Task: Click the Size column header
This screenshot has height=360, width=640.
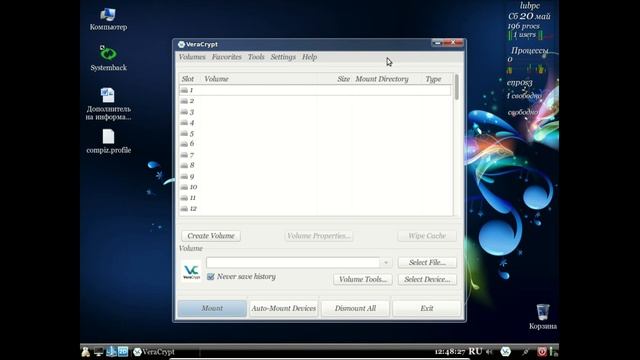Action: click(344, 79)
